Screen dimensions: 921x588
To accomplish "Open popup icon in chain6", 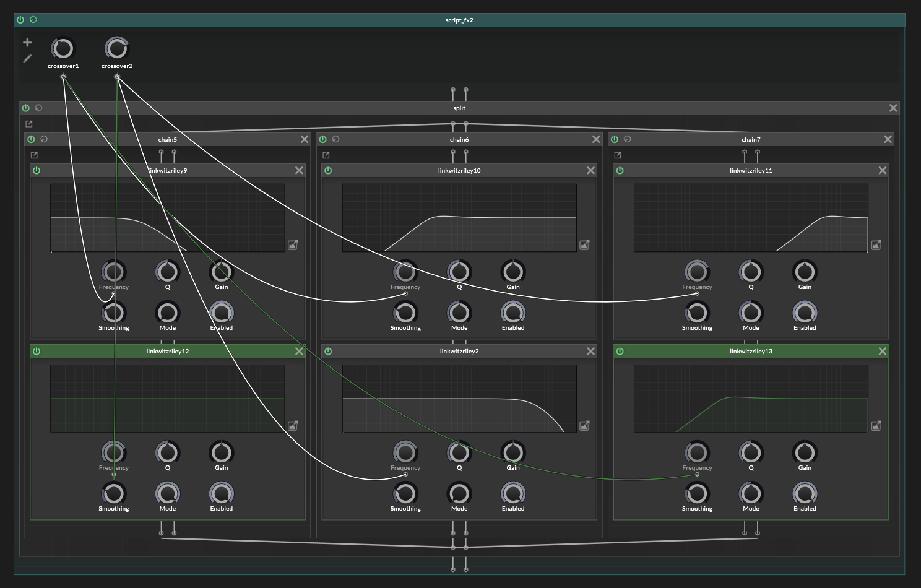I will tap(326, 155).
